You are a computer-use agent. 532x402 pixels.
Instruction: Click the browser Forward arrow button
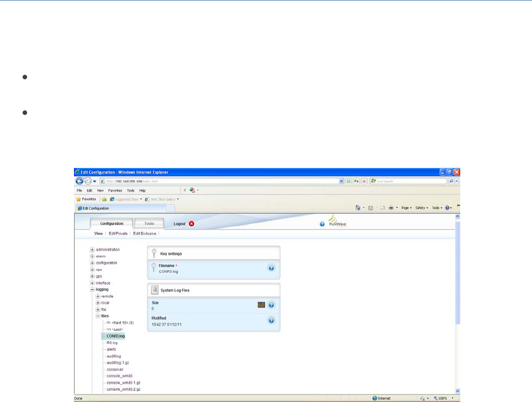pos(88,181)
